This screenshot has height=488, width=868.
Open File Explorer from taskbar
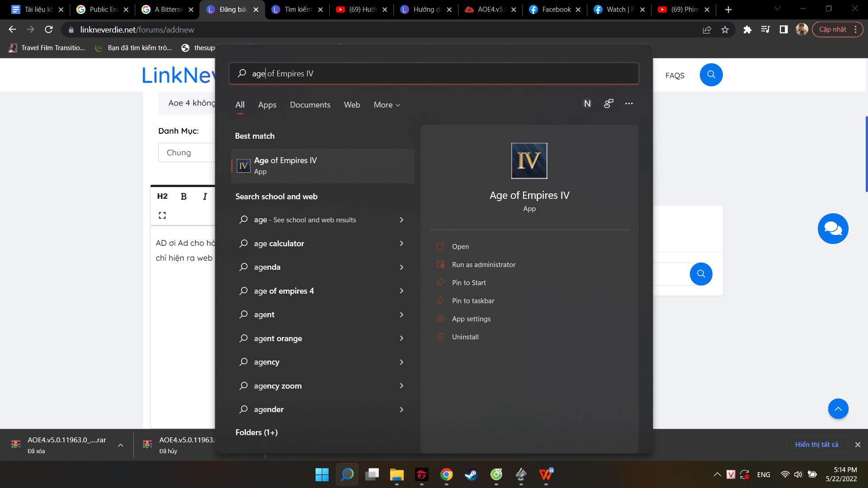point(396,474)
